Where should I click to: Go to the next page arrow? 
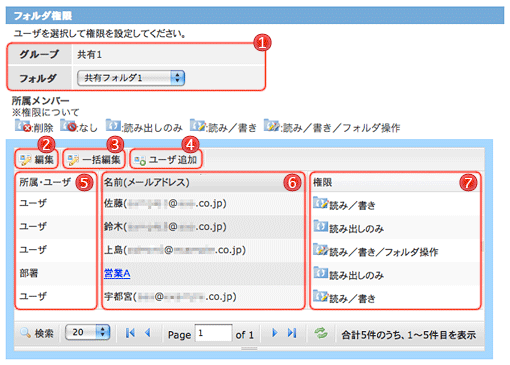(274, 332)
